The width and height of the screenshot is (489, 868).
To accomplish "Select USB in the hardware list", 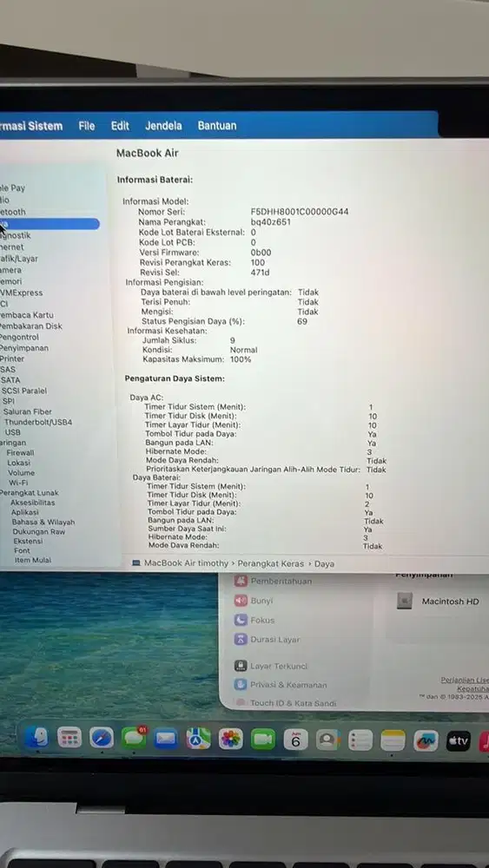I will (x=13, y=432).
